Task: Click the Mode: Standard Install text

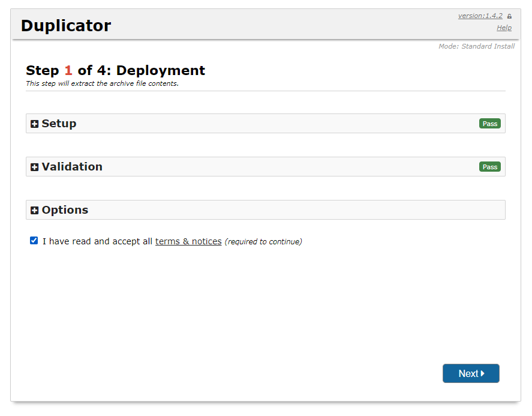Action: [476, 46]
